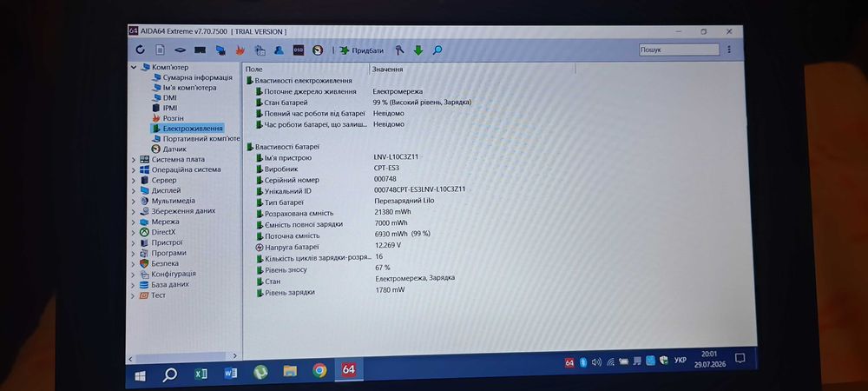
Task: Click the volume speaker tray icon
Action: click(x=596, y=362)
